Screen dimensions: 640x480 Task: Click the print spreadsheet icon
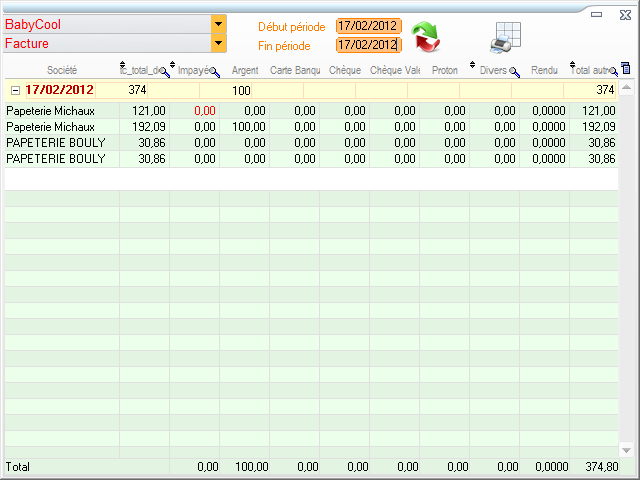pos(506,36)
